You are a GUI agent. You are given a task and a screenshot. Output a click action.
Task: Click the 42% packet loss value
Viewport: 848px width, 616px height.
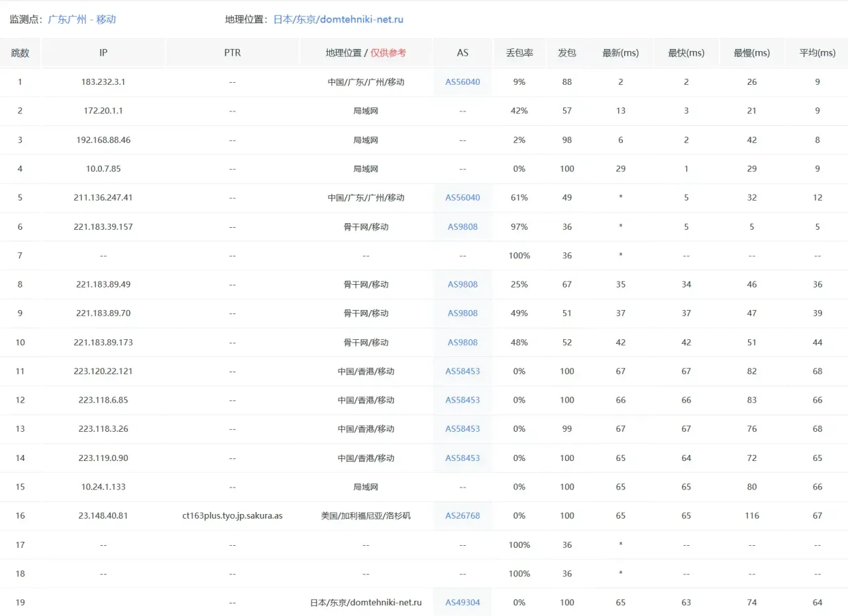[519, 111]
